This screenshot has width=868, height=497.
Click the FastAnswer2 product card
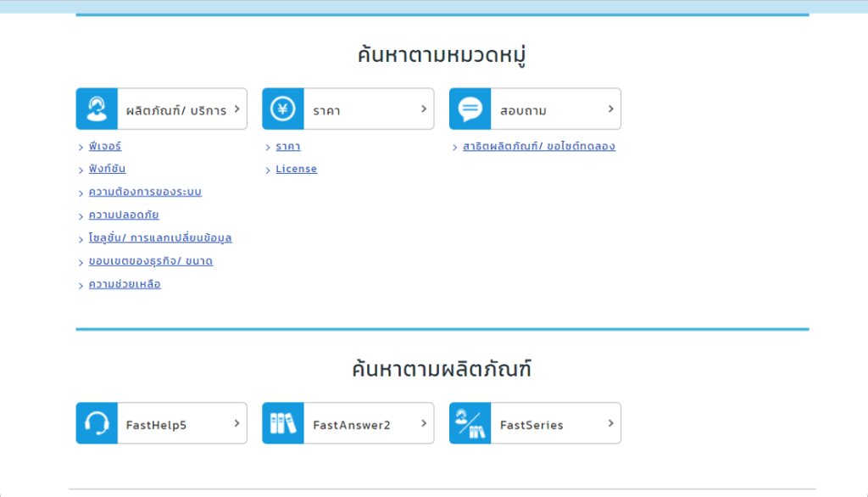(x=348, y=423)
